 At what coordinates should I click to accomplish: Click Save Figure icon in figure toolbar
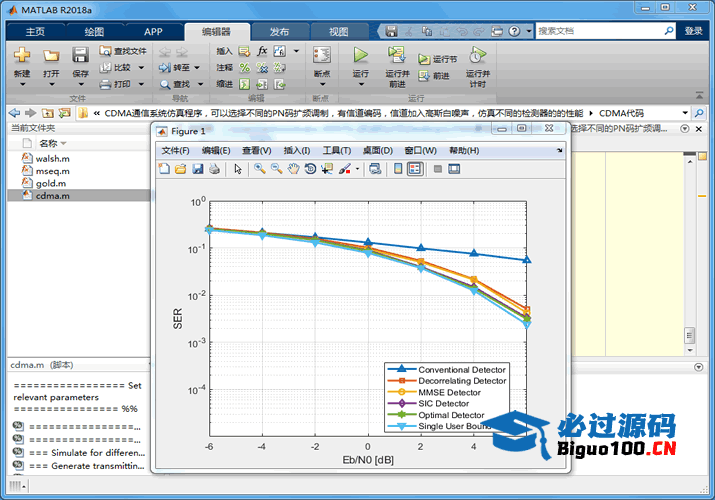[197, 169]
